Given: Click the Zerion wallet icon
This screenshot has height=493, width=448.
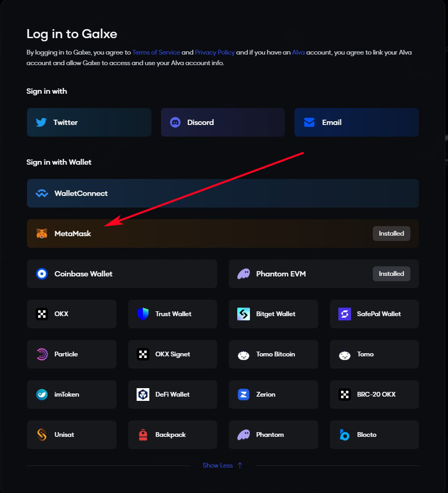Looking at the screenshot, I should (244, 395).
